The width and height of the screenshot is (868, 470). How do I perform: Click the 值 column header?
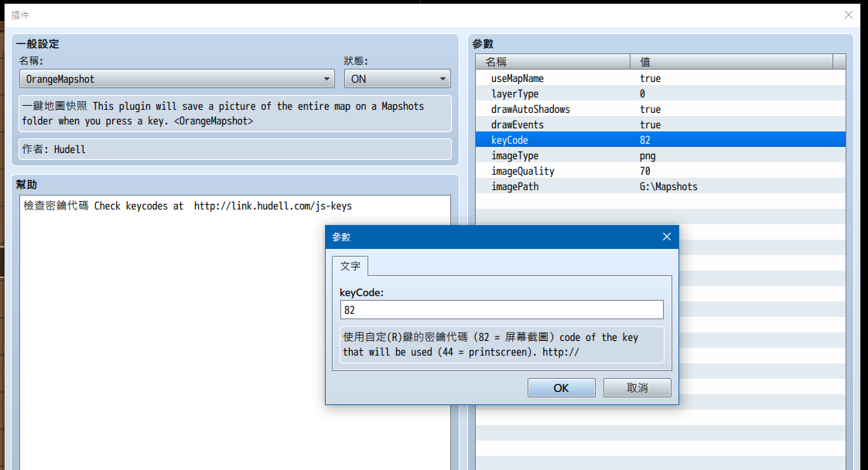[731, 61]
